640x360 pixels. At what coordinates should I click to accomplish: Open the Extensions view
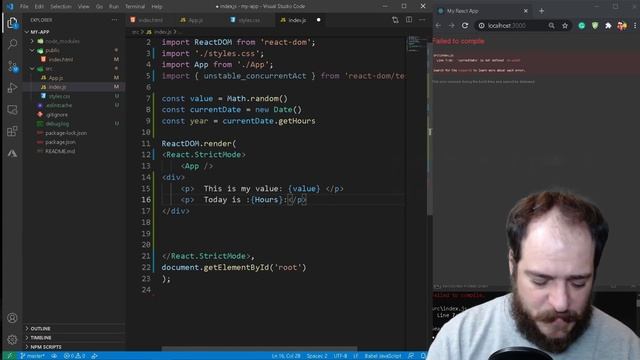pos(12,131)
